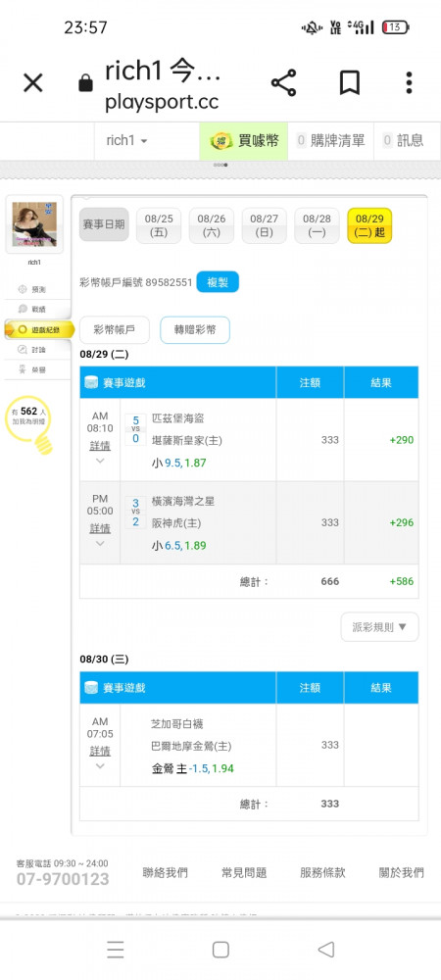
Task: Expand 詳情 for the 07:05 White Sox game
Action: click(x=100, y=751)
